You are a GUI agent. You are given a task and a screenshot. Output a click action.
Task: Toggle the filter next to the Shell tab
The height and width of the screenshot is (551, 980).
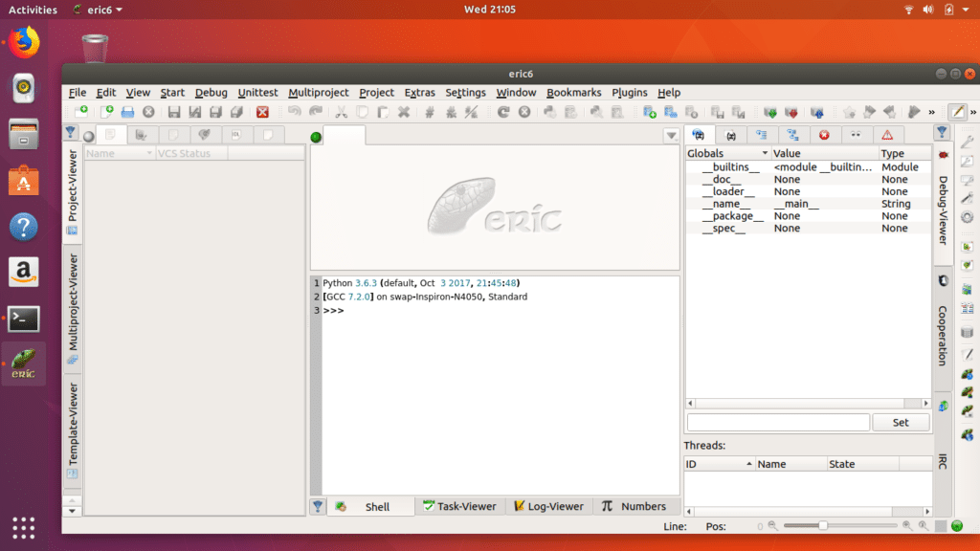[317, 505]
